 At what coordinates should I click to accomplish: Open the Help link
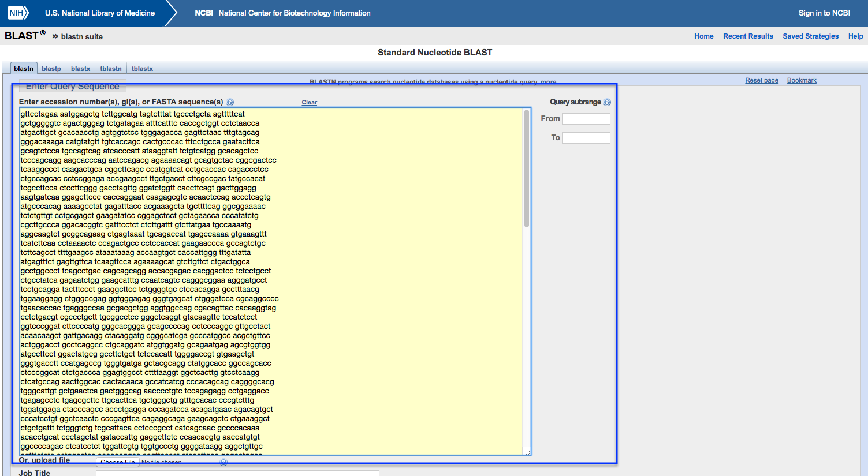click(x=855, y=36)
